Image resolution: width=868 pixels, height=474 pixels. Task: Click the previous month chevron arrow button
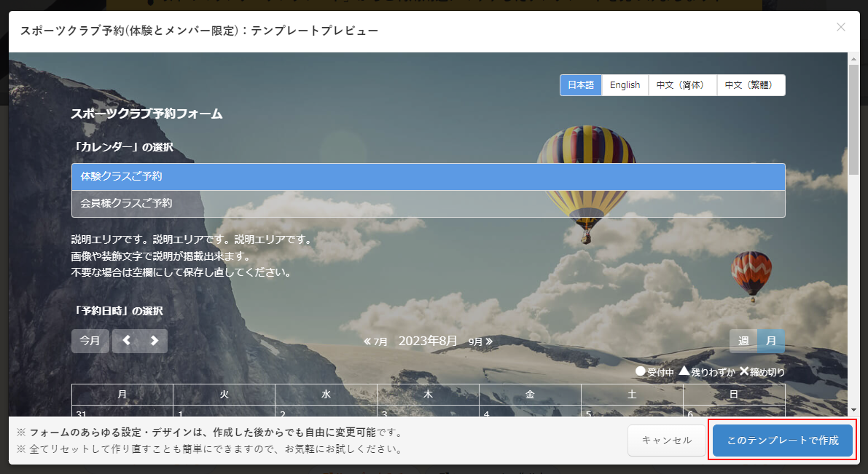click(126, 341)
